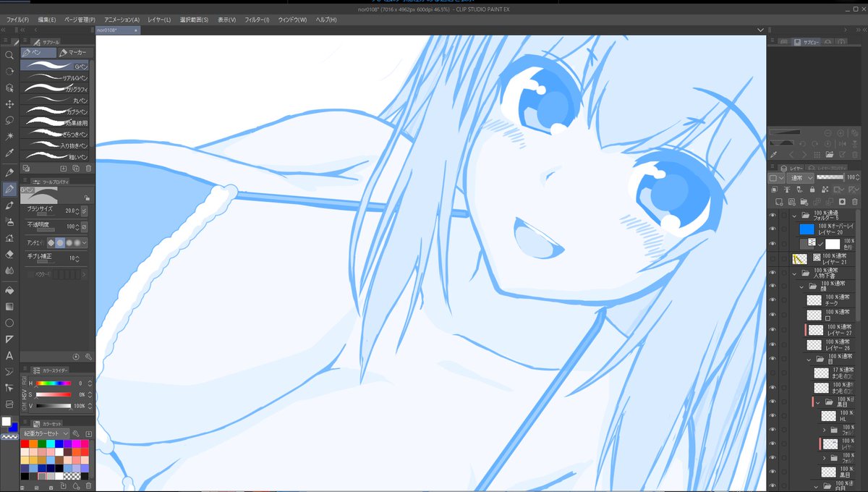This screenshot has width=868, height=492.
Task: Toggle visibility of チーク layer
Action: point(773,300)
